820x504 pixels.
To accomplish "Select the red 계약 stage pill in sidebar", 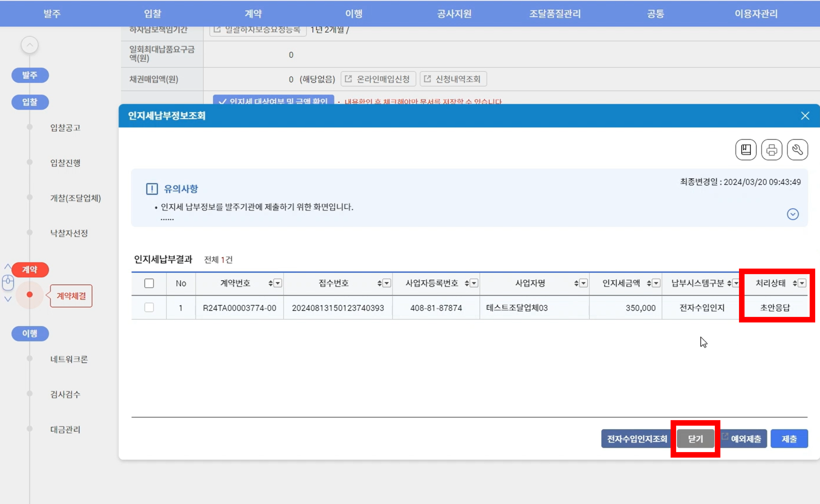I will [x=30, y=269].
